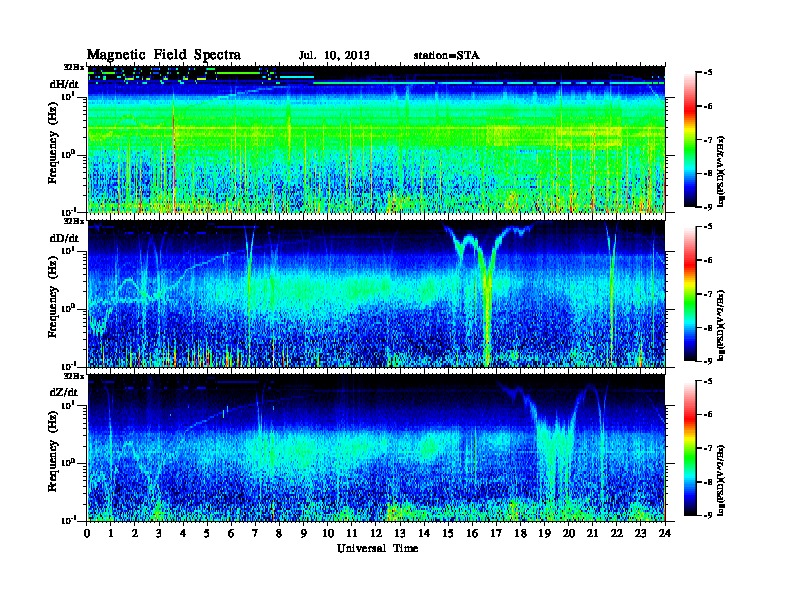Click hour tick label "0" on time axis
The image size is (792, 612).
[x=87, y=534]
